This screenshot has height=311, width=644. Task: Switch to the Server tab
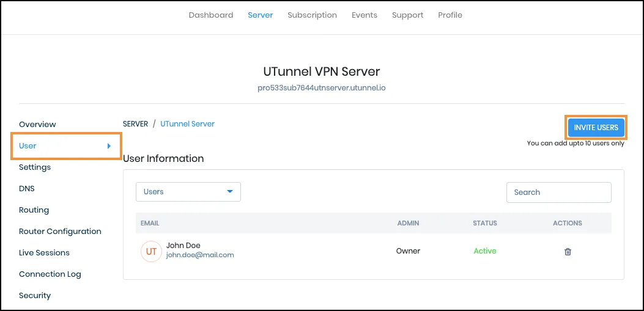pos(261,15)
